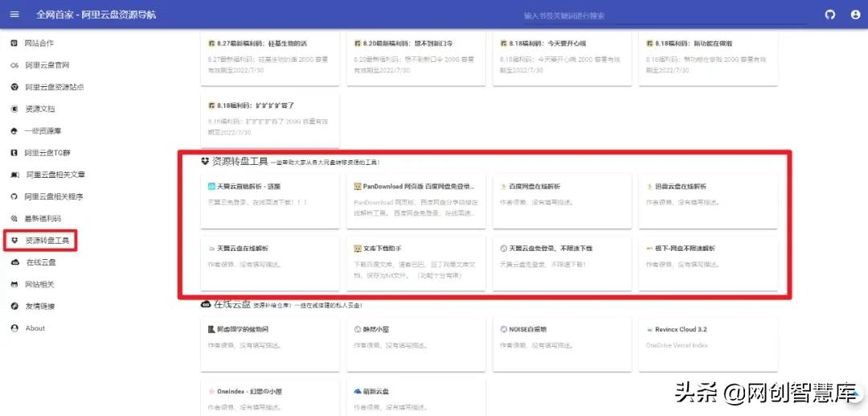The width and height of the screenshot is (868, 416).
Task: Go to 阿里云盘相关程序 in the sidebar
Action: 55,196
